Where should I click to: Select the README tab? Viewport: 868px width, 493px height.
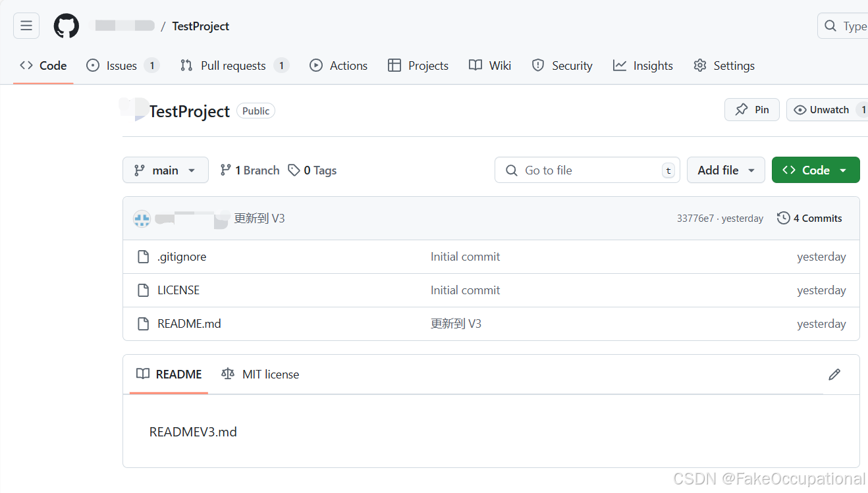tap(169, 374)
